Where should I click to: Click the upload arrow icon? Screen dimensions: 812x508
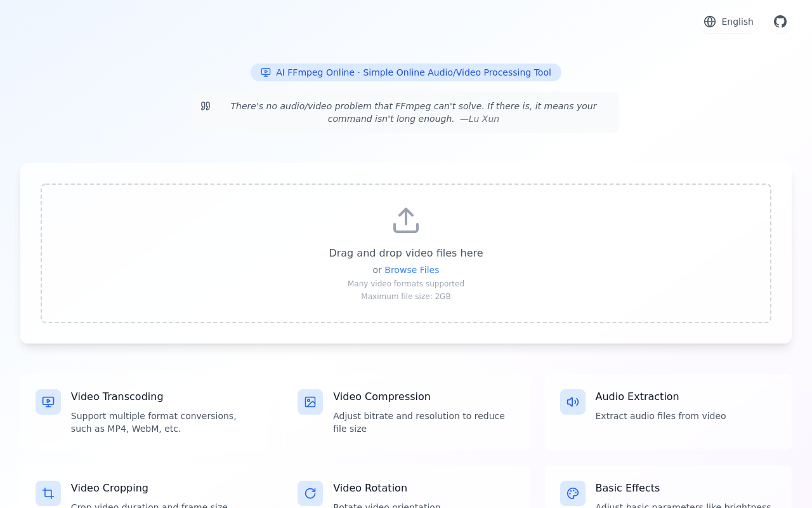(x=406, y=220)
